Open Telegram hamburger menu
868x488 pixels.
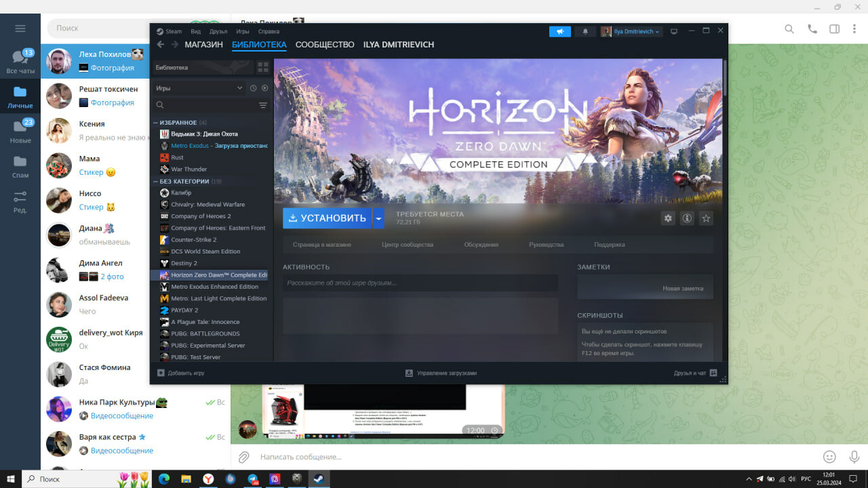[20, 28]
